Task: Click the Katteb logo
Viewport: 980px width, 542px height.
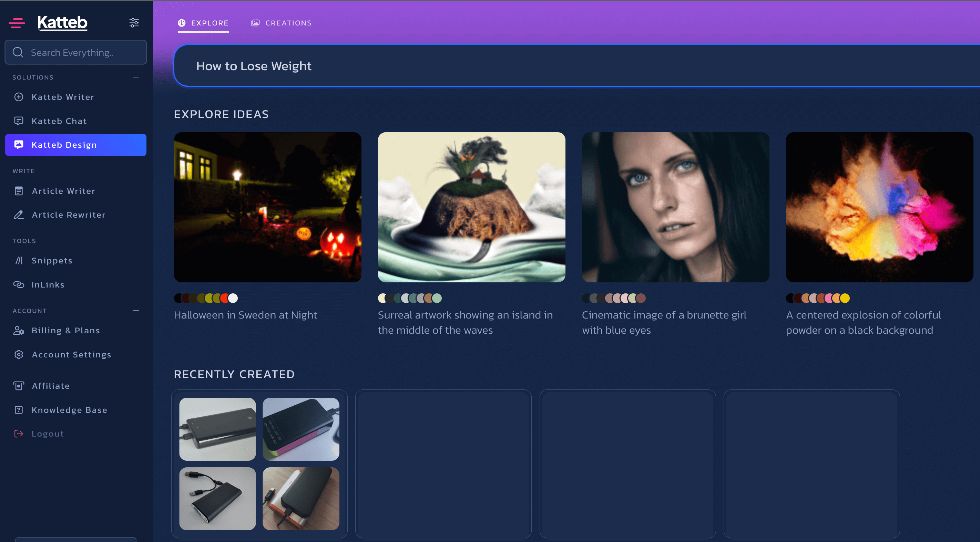Action: 62,23
